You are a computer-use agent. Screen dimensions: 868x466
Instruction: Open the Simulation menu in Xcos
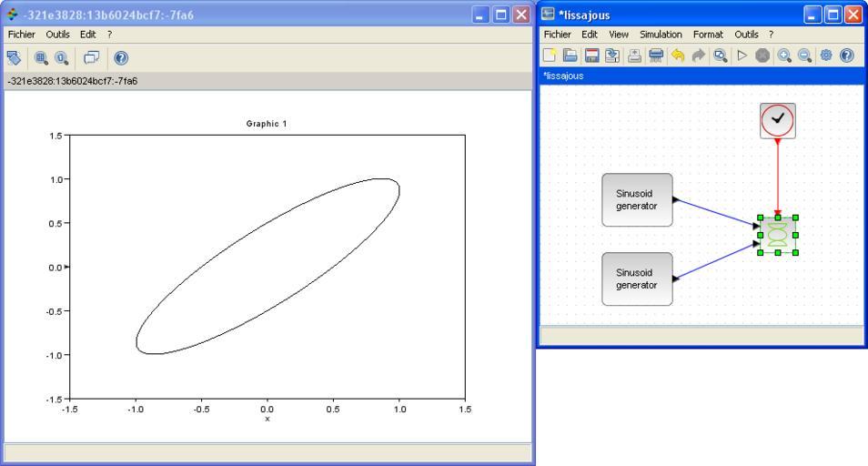pyautogui.click(x=661, y=34)
